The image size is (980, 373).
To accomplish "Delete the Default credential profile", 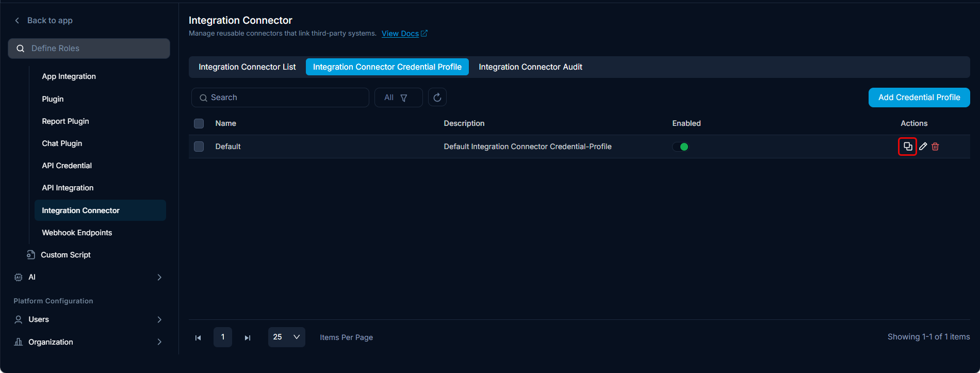I will (x=935, y=147).
